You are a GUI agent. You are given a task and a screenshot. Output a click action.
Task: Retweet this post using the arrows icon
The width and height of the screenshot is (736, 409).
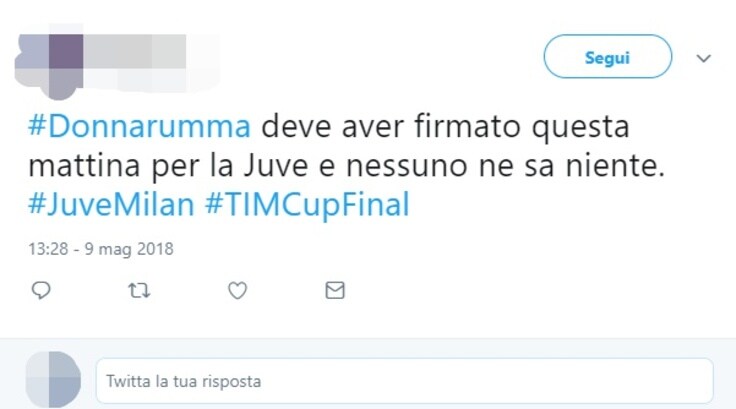coord(139,291)
